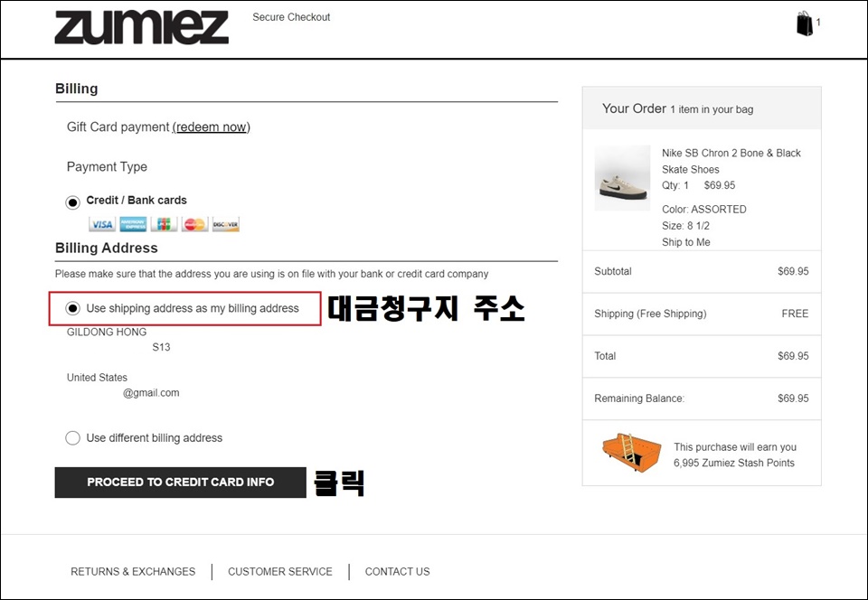This screenshot has height=600, width=868.
Task: Click the redeem now gift card link
Action: point(212,127)
